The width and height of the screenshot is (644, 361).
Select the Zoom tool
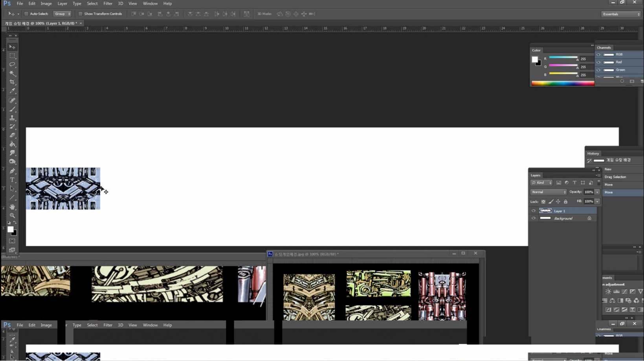(12, 215)
